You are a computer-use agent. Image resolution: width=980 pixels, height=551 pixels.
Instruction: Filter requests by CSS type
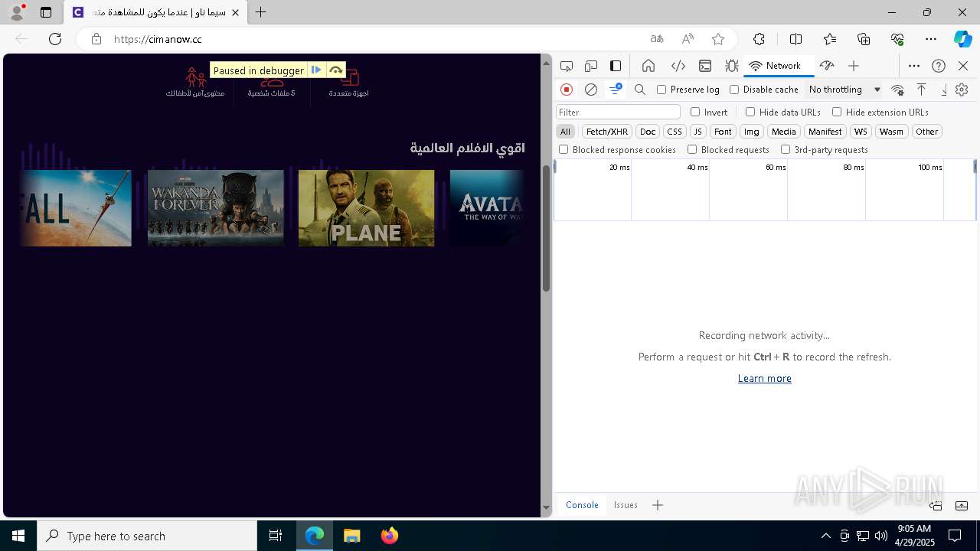pyautogui.click(x=675, y=132)
